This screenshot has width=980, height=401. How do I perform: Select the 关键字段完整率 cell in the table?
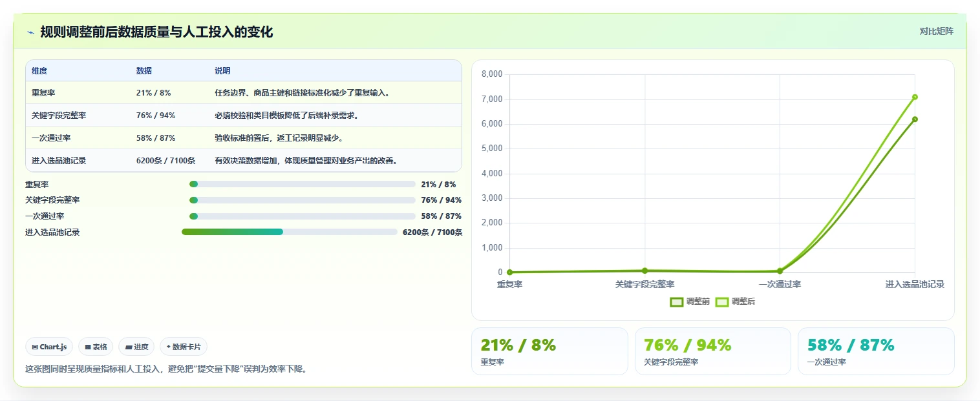point(59,116)
